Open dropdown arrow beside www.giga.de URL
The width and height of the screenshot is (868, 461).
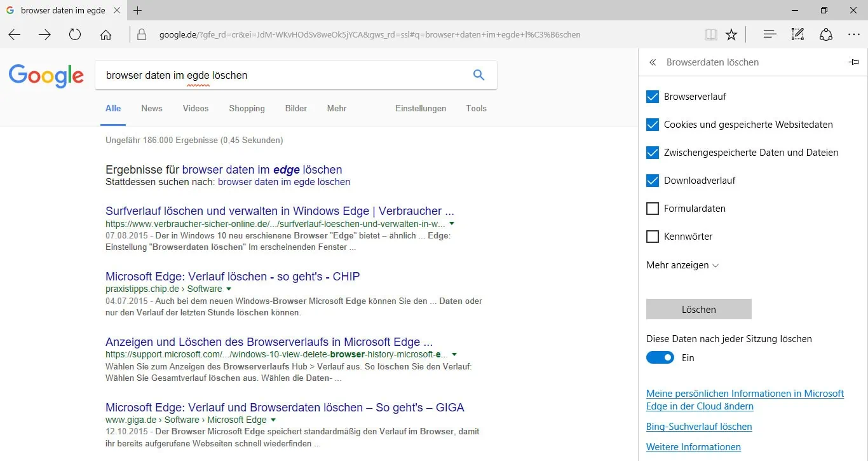(x=273, y=420)
